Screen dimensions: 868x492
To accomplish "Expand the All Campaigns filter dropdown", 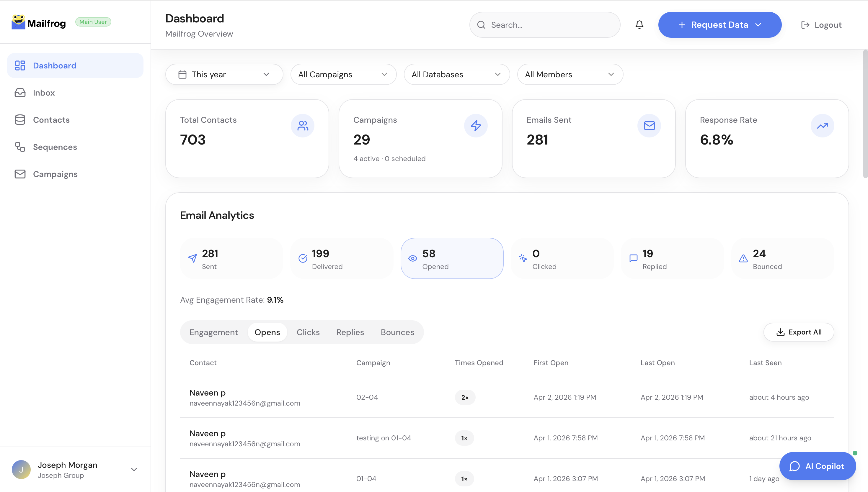I will [x=343, y=74].
